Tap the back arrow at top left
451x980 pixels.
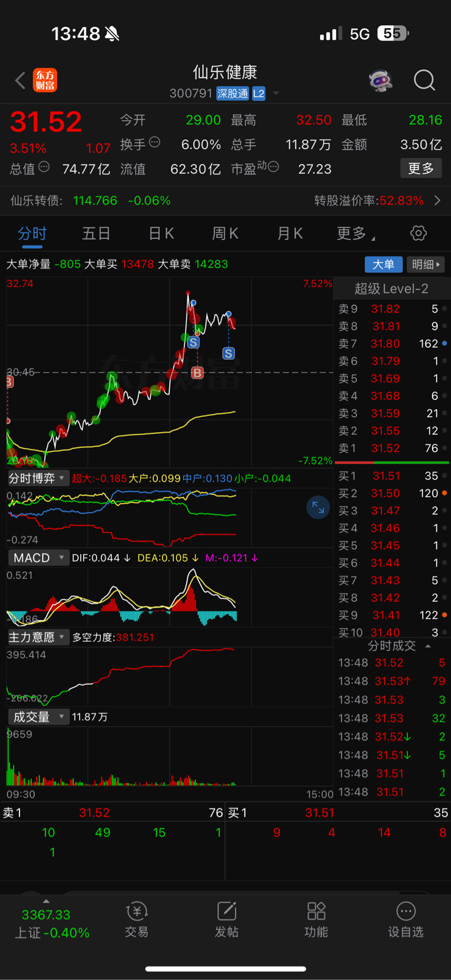tap(21, 80)
